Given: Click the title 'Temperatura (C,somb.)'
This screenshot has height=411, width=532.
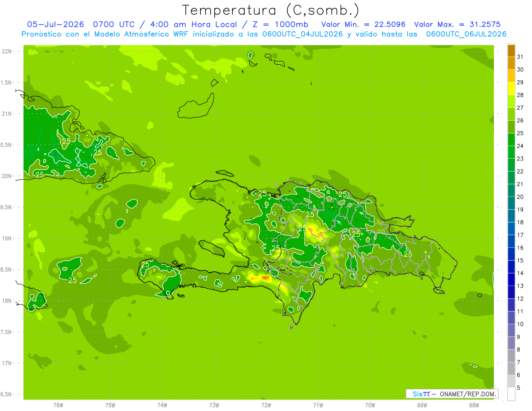Looking at the screenshot, I should 270,10.
